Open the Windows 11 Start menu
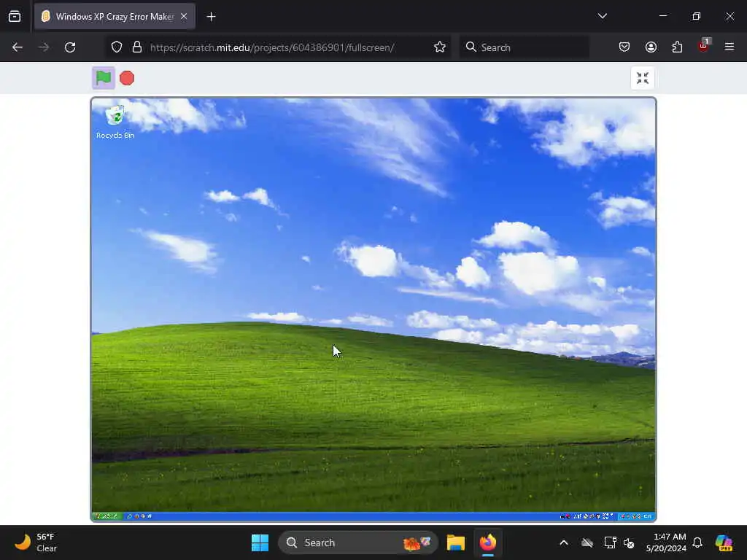Image resolution: width=747 pixels, height=560 pixels. pos(260,542)
